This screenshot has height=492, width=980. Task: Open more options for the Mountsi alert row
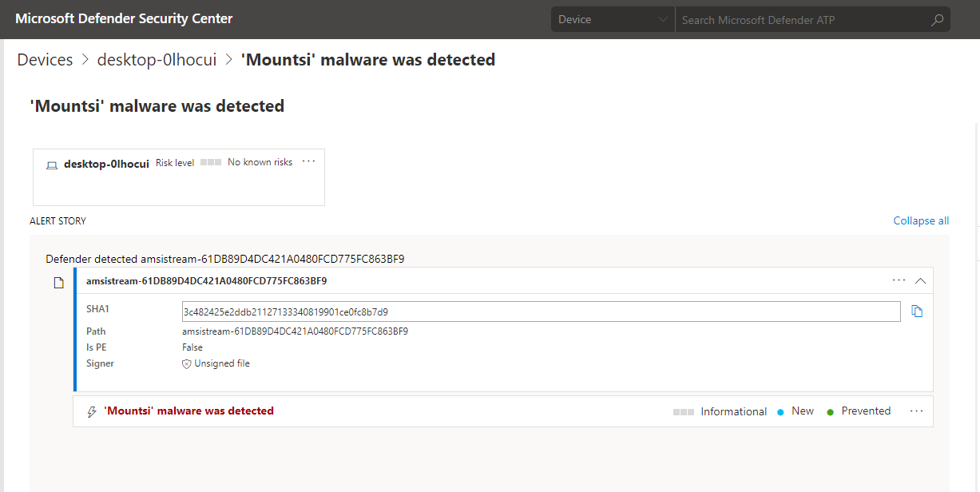click(916, 411)
